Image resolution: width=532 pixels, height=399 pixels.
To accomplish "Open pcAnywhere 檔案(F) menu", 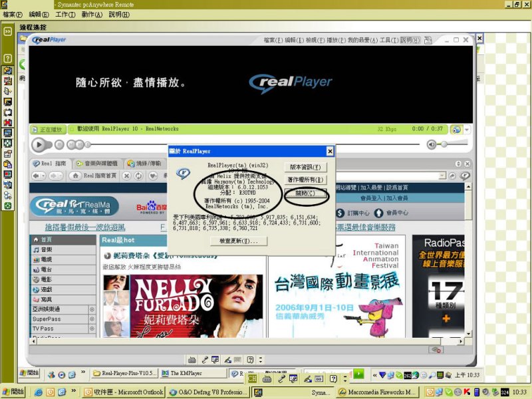I will click(x=13, y=15).
